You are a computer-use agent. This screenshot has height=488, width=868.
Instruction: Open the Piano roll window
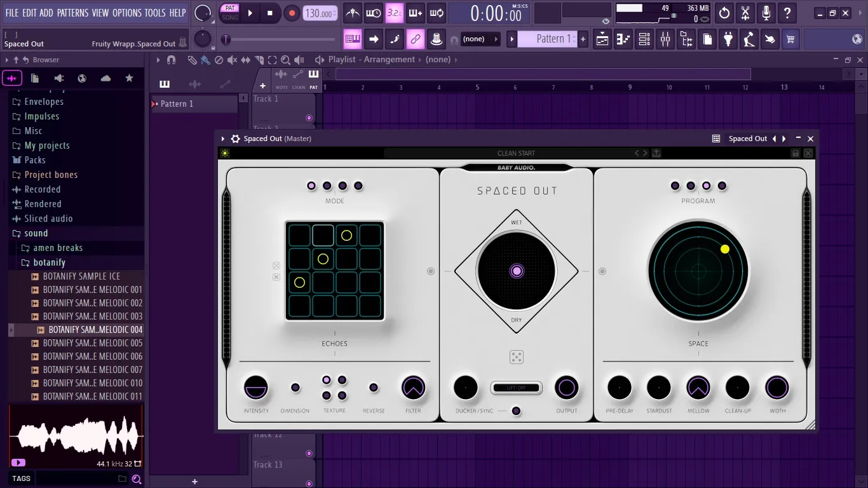coord(623,39)
